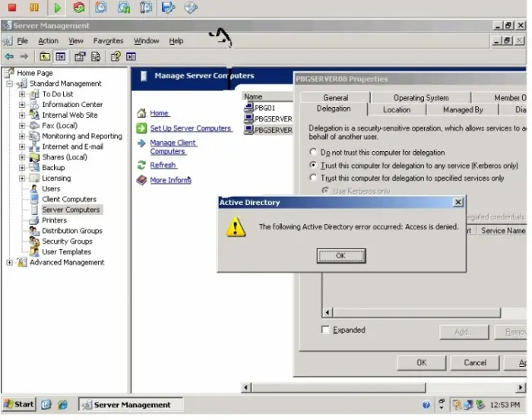Click the Users icon in the tree
532x420 pixels.
pyautogui.click(x=34, y=188)
